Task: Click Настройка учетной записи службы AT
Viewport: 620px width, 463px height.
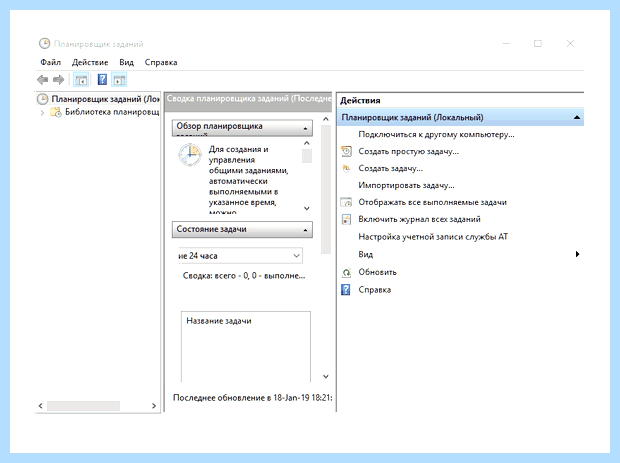Action: coord(433,236)
